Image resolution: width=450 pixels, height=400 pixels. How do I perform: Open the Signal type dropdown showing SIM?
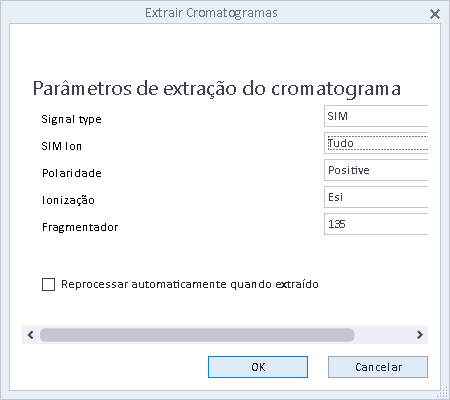pos(376,116)
